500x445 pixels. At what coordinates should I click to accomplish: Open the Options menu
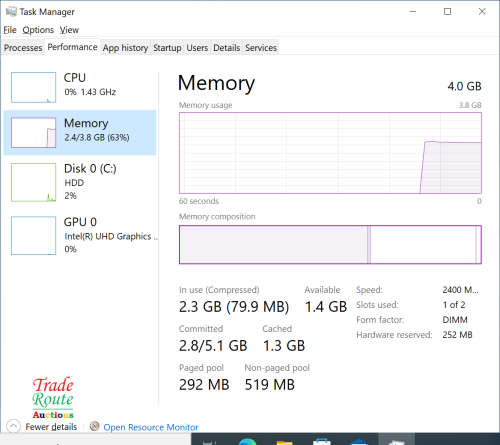[x=38, y=30]
